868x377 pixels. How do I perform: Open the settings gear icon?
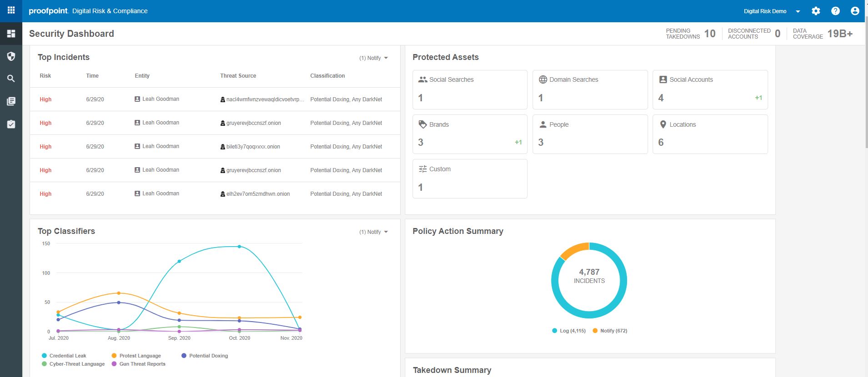tap(816, 11)
